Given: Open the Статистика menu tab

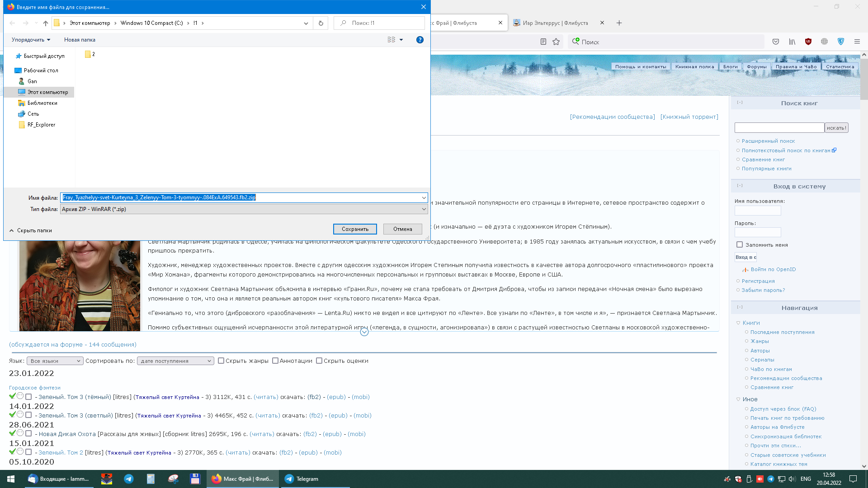Looking at the screenshot, I should click(840, 66).
